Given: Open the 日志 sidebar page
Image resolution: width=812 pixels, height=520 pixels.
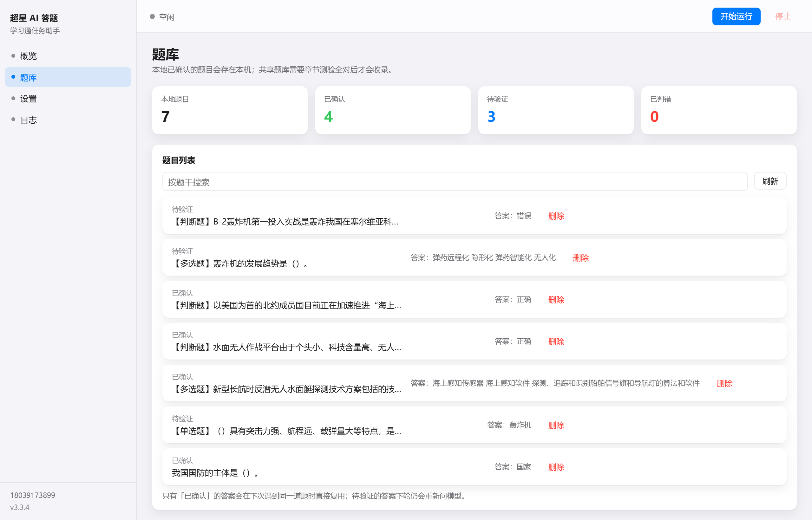Looking at the screenshot, I should tap(68, 120).
